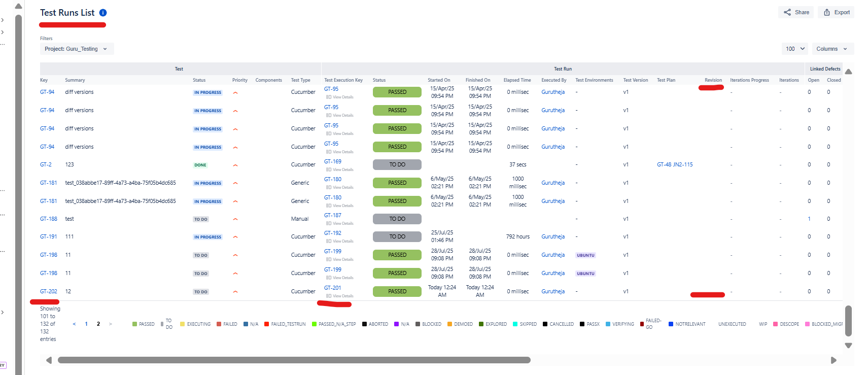Click the left arrow of the horizontal scrollbar
Screen dimensions: 868x375
point(49,360)
